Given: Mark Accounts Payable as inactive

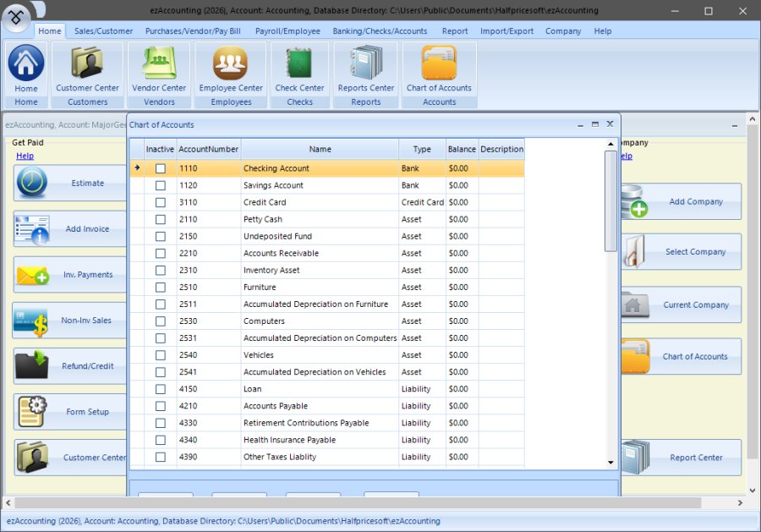Looking at the screenshot, I should [x=161, y=406].
